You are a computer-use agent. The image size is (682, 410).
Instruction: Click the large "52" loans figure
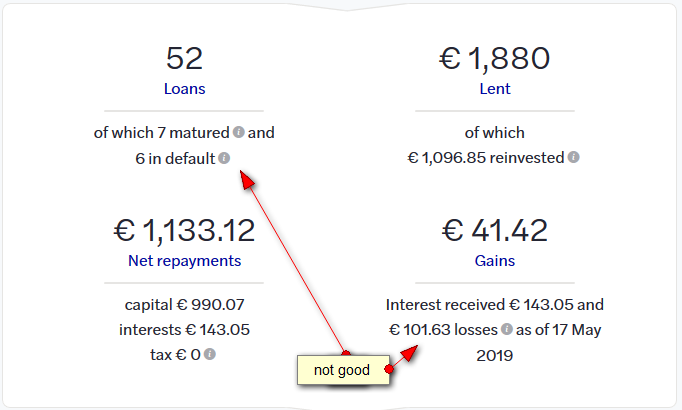point(184,59)
